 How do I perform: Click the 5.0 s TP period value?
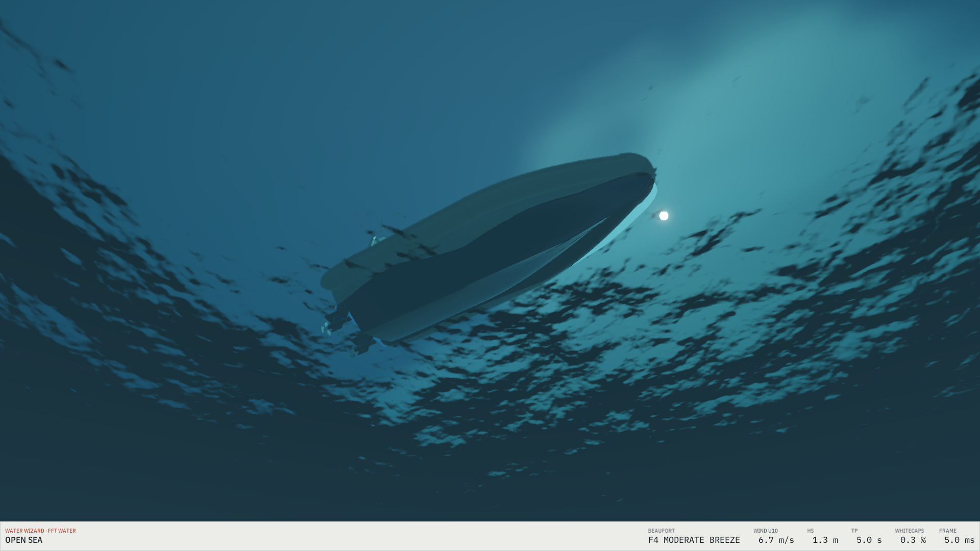coord(869,540)
